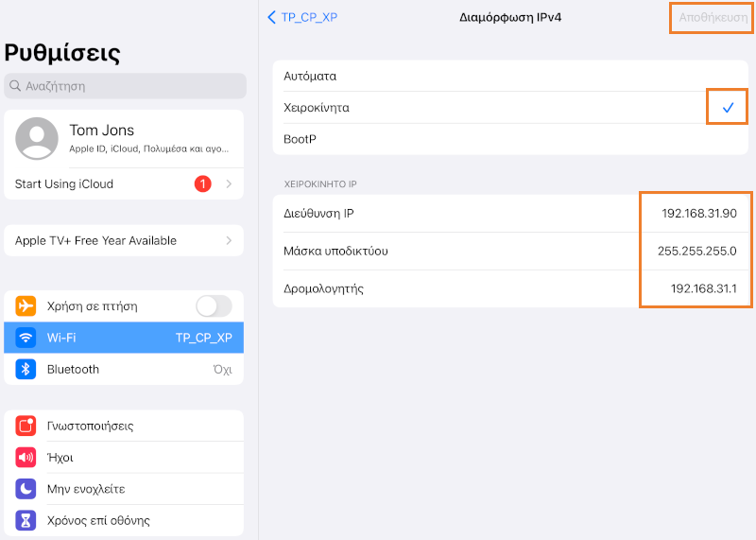Tap the Tom Jons profile avatar

click(38, 139)
